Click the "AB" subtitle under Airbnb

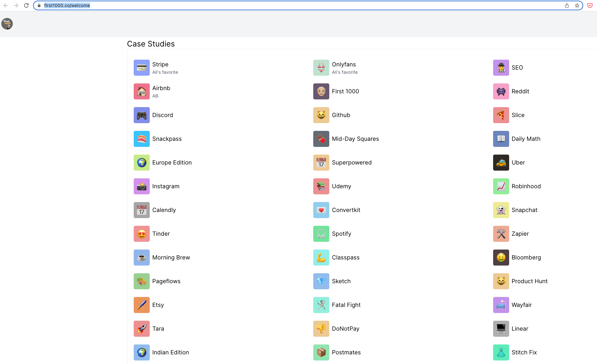pyautogui.click(x=155, y=96)
